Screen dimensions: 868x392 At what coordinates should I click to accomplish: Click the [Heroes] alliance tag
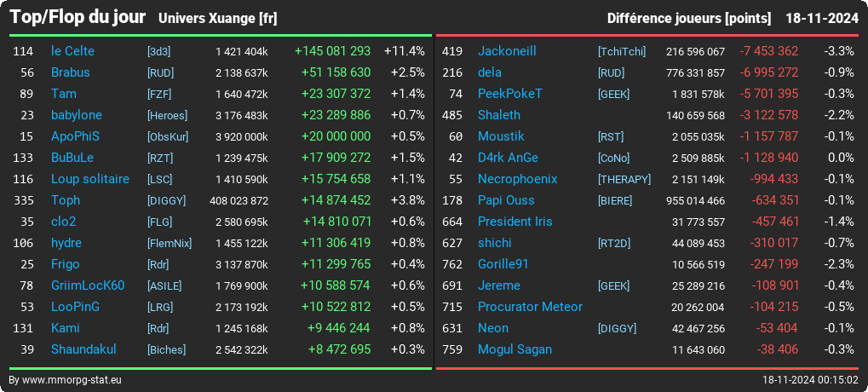167,116
